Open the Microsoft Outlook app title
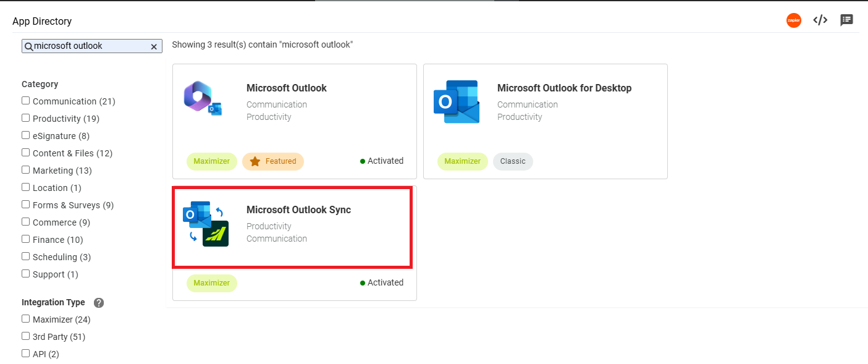Image resolution: width=868 pixels, height=364 pixels. coord(287,88)
